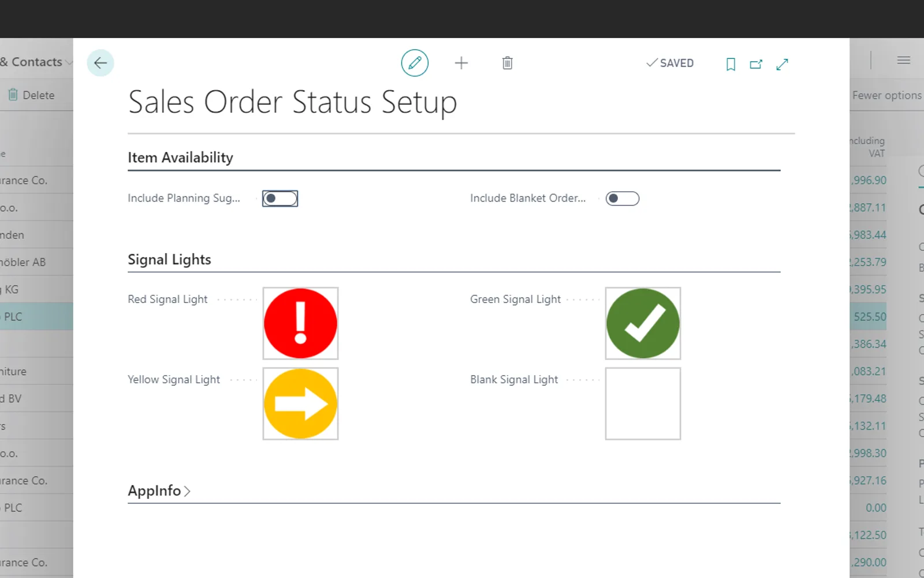Select the Yellow Signal Light image
Viewport: 924px width, 578px height.
pyautogui.click(x=300, y=403)
